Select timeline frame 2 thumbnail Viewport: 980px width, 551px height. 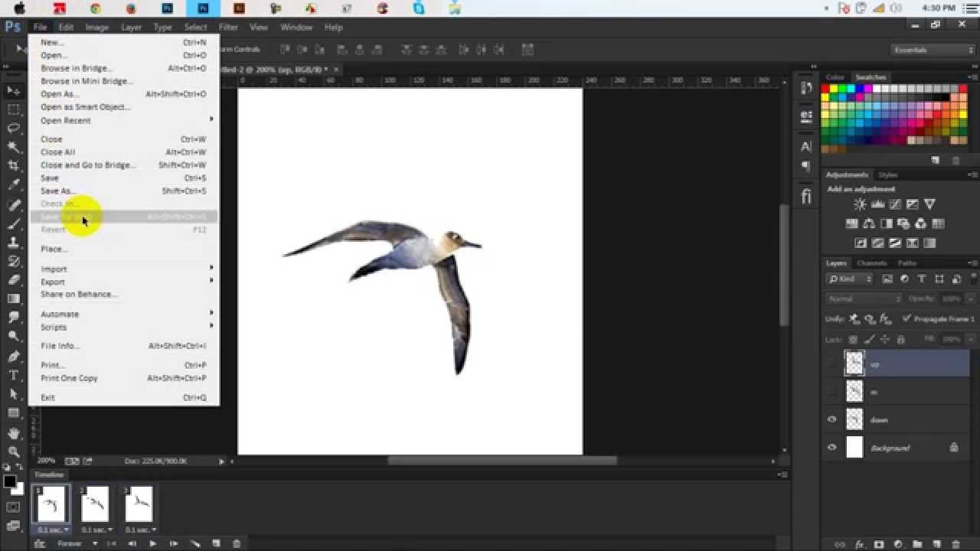[96, 504]
